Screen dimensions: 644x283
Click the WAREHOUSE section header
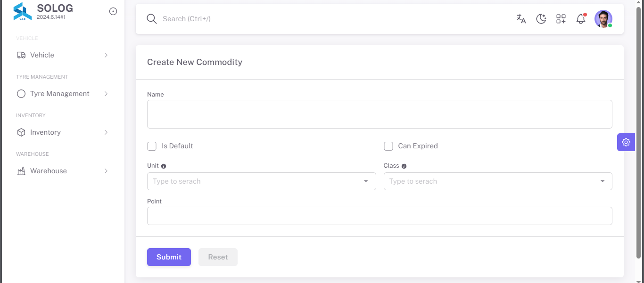tap(33, 154)
